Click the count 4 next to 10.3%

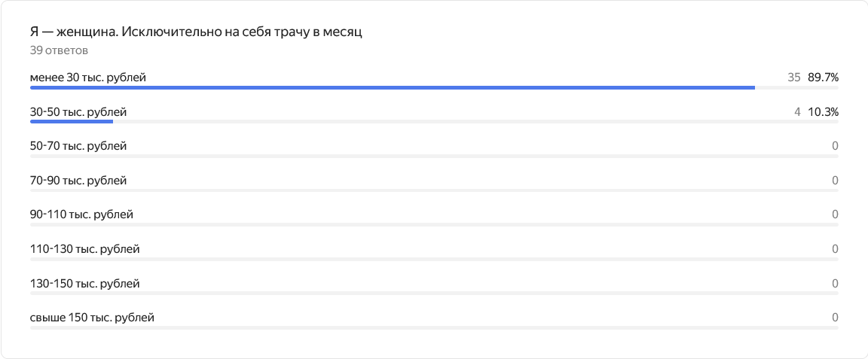797,112
